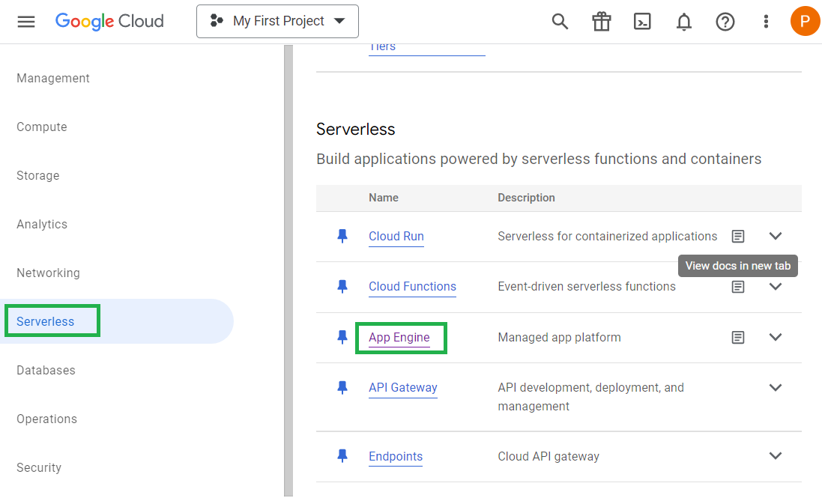Click the sidebar vertical scrollbar
This screenshot has height=504, width=822.
288,270
